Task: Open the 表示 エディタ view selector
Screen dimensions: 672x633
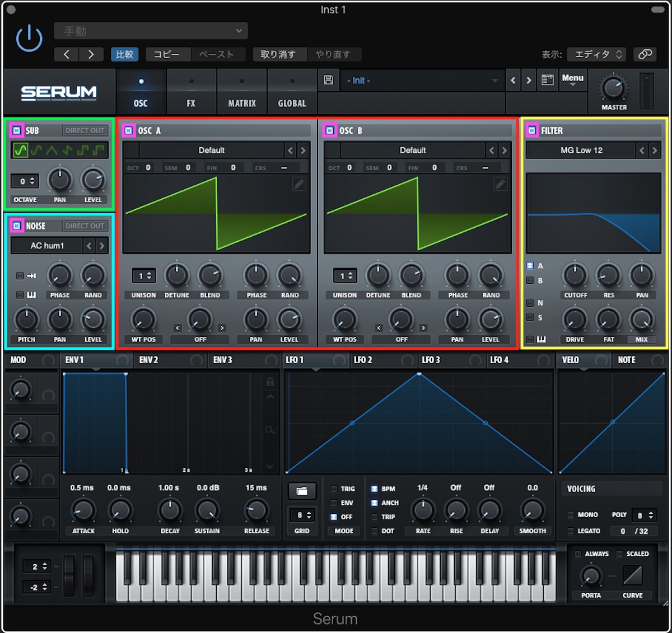Action: point(596,54)
